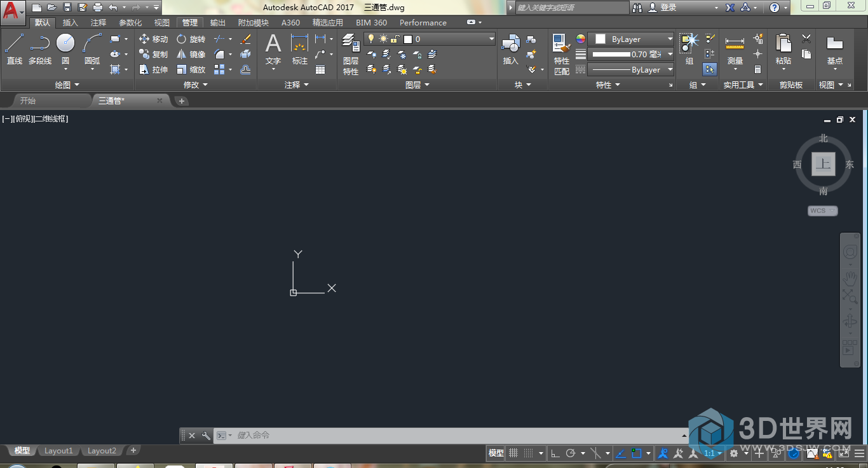The height and width of the screenshot is (468, 868).
Task: Open the 参数化 ribbon tab
Action: (x=130, y=23)
